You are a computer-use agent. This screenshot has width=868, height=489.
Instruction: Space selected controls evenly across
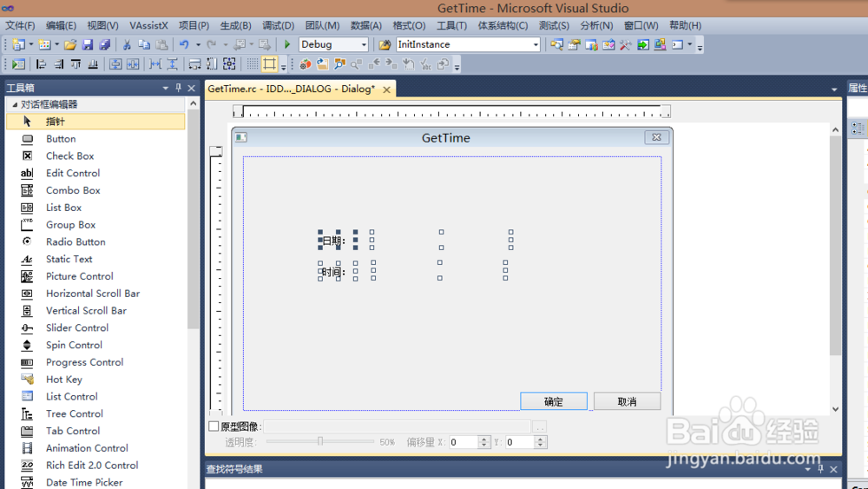pos(155,64)
